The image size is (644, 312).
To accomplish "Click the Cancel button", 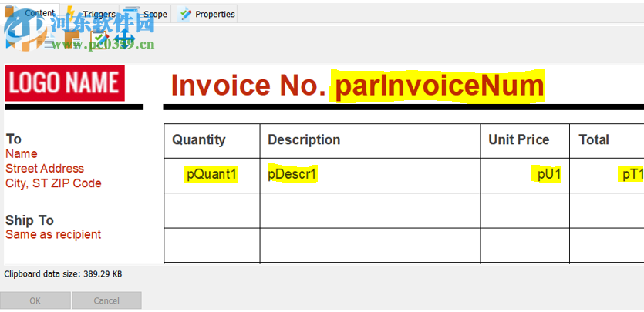I will [106, 300].
